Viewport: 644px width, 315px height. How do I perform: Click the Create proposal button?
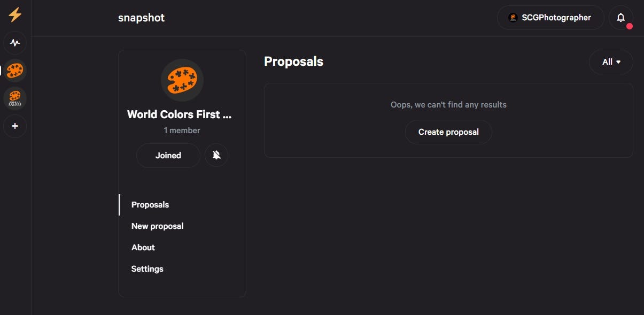tap(448, 132)
